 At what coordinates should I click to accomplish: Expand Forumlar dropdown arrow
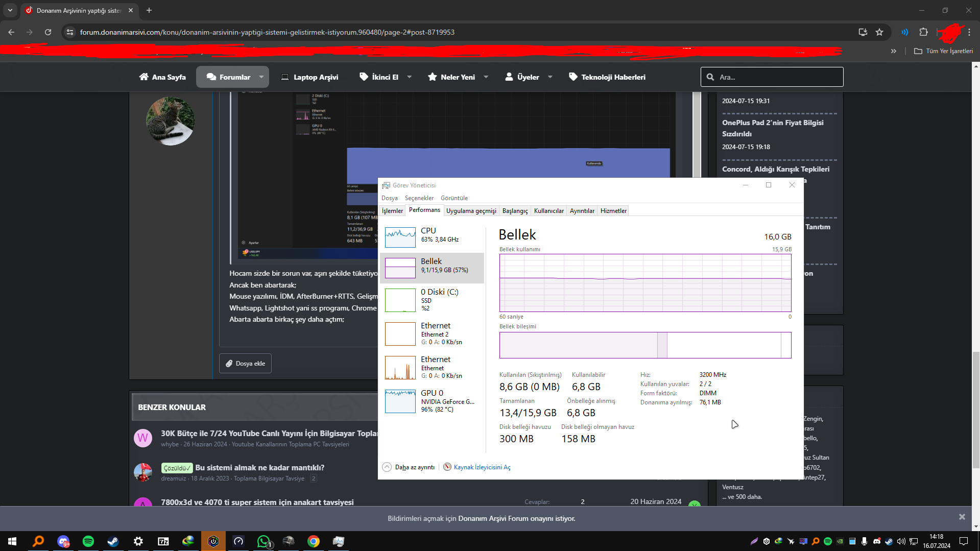click(261, 77)
